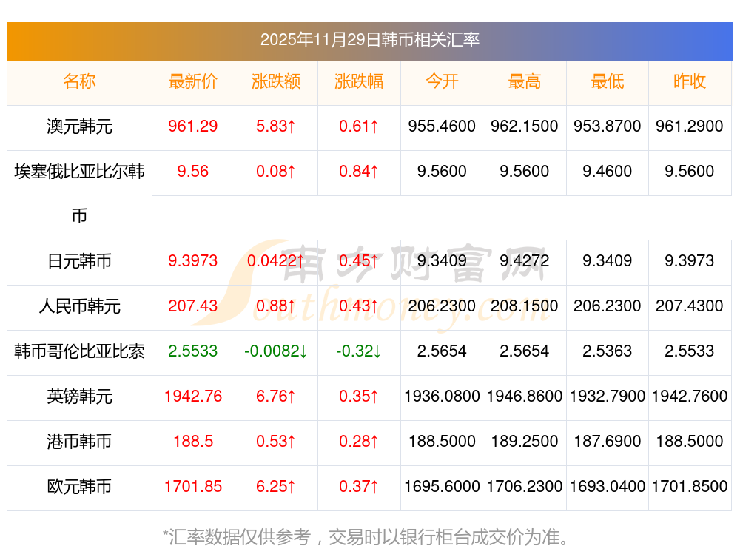
Task: Open the 港币韩币 row name
Action: (79, 442)
